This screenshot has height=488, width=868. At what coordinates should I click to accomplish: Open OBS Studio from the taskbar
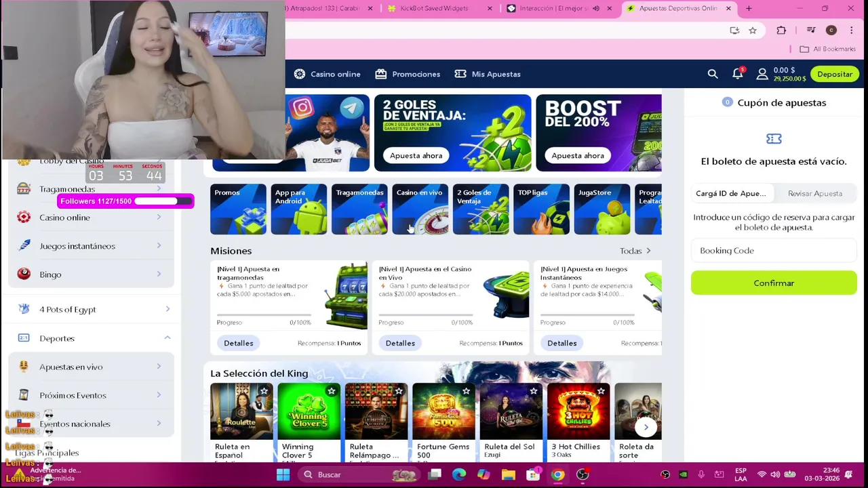click(x=583, y=474)
